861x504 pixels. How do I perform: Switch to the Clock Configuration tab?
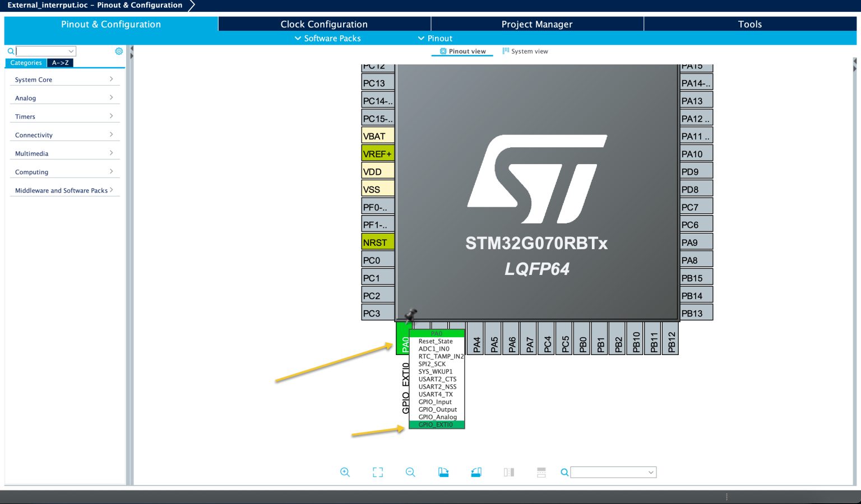tap(324, 24)
